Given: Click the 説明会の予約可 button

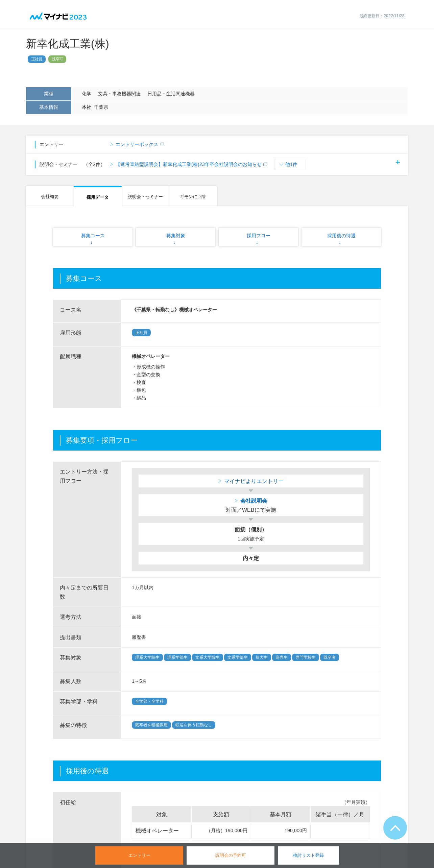Looking at the screenshot, I should (231, 855).
